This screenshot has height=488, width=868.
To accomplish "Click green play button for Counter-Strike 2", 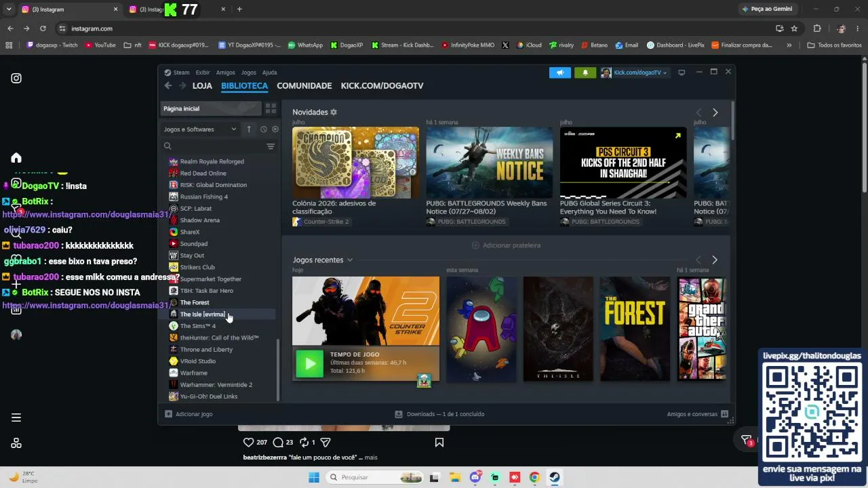I will pos(310,364).
